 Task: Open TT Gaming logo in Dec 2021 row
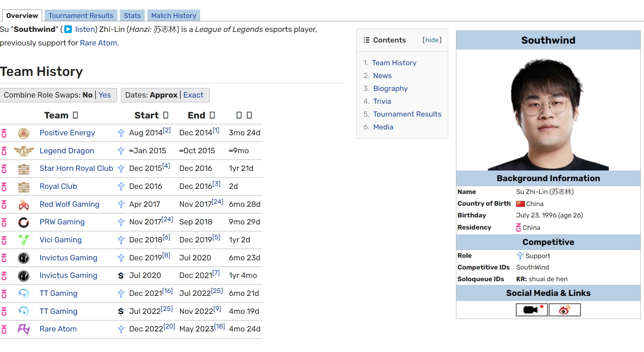pyautogui.click(x=24, y=294)
